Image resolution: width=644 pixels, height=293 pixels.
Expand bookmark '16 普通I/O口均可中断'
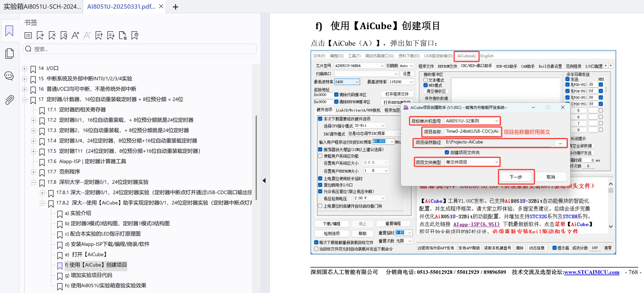tap(24, 89)
